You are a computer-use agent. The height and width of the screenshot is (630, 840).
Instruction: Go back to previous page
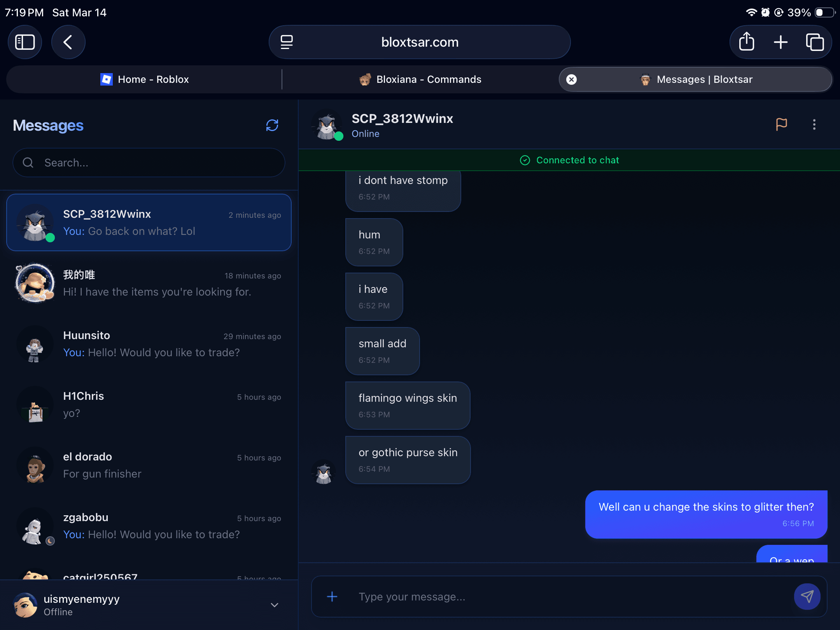click(x=68, y=42)
